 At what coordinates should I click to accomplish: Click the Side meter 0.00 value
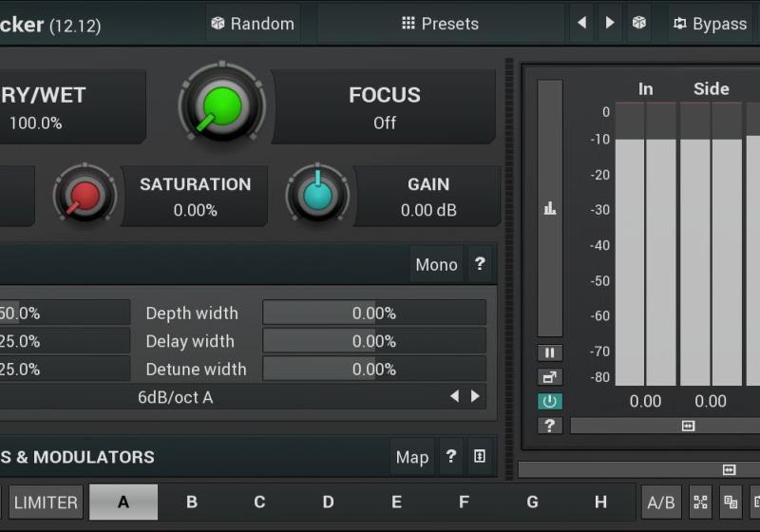click(x=711, y=401)
